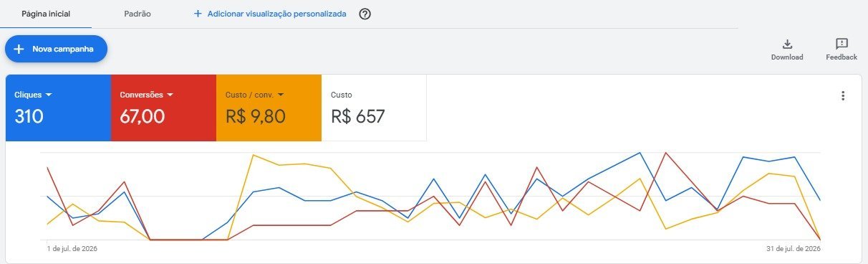This screenshot has height=264, width=868.
Task: Select the blue Cliques scorecard
Action: [58, 108]
